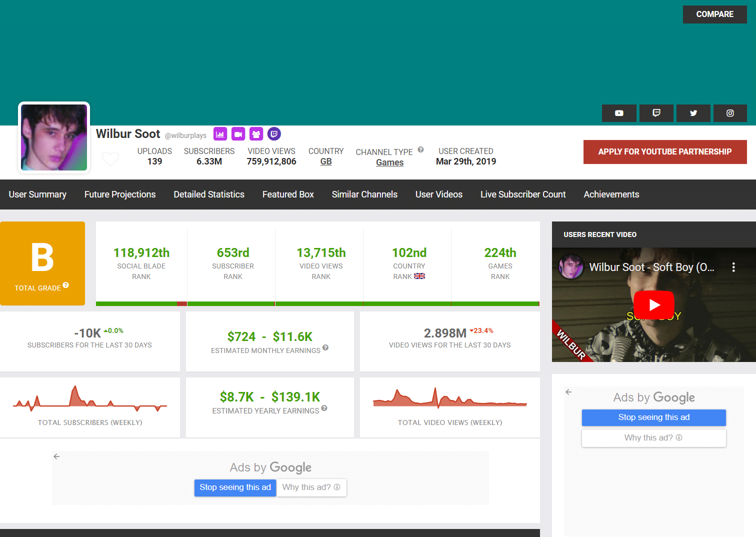This screenshot has height=537, width=756.
Task: Click the purple followers group icon
Action: [256, 134]
